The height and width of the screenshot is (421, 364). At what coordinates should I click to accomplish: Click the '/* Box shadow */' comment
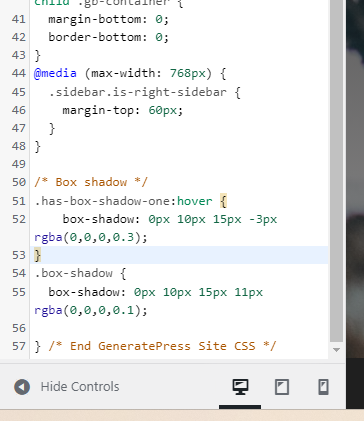tap(91, 182)
